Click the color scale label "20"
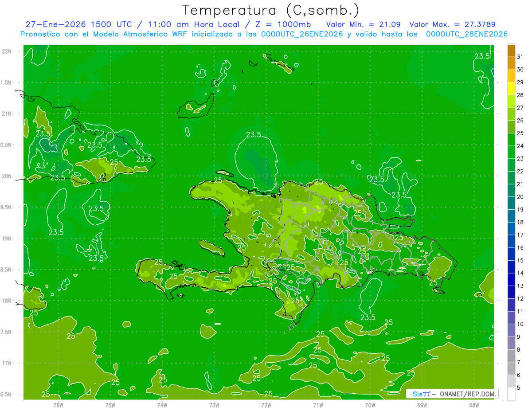 coord(520,197)
